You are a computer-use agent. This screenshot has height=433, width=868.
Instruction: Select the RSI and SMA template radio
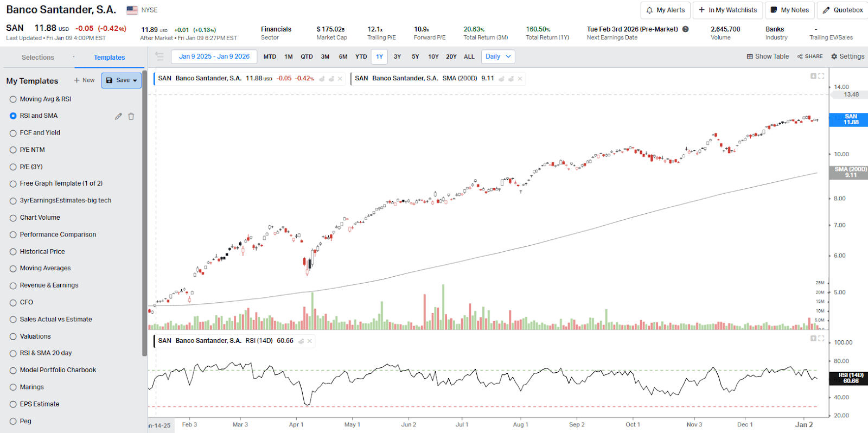13,116
